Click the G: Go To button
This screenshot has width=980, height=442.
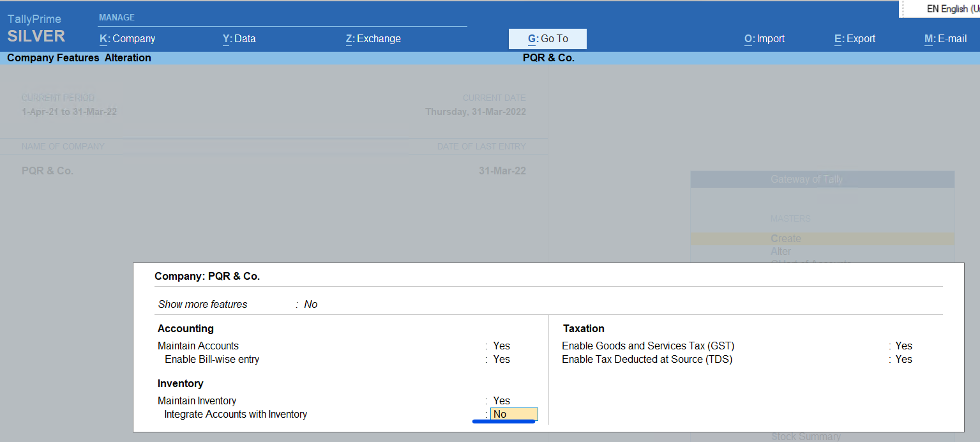point(548,39)
